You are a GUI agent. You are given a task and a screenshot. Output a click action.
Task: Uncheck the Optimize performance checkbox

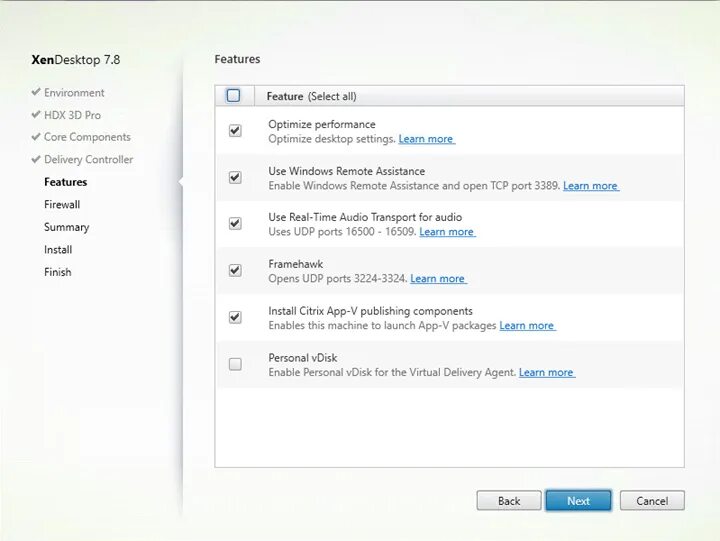point(235,130)
